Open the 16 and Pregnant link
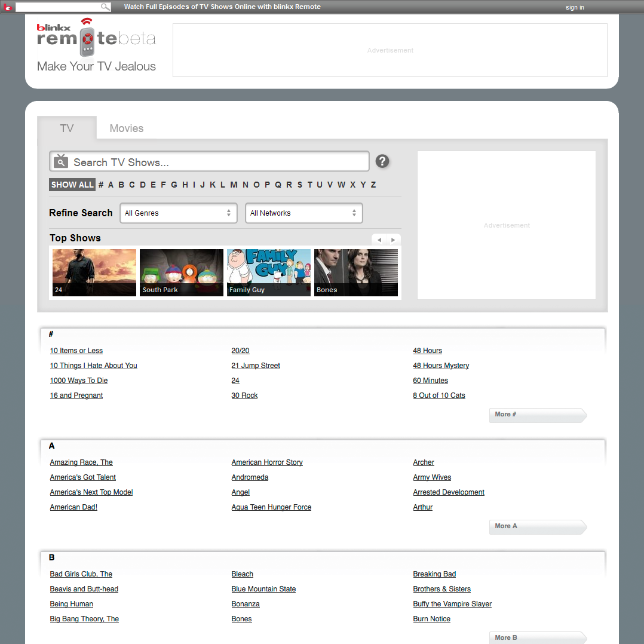 [76, 395]
